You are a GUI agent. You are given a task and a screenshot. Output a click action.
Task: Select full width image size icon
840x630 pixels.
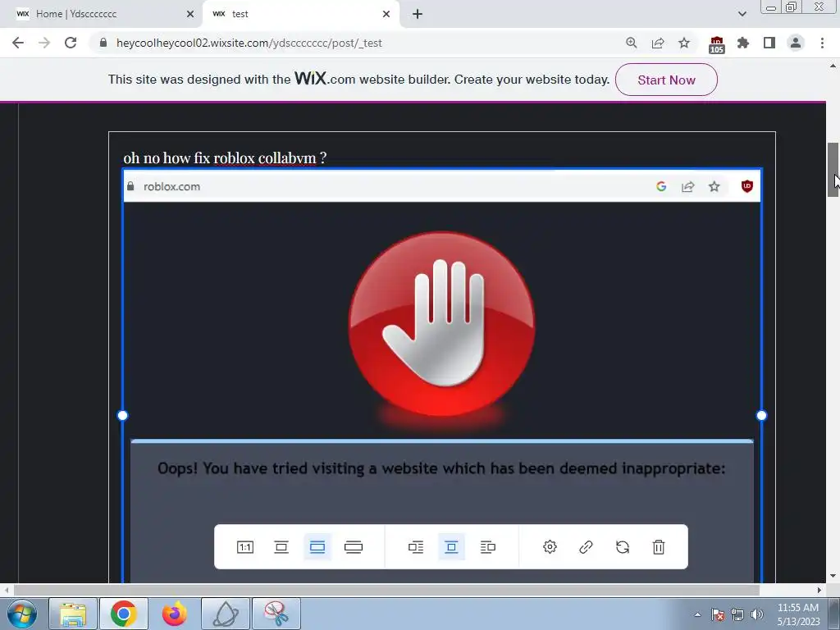point(354,547)
